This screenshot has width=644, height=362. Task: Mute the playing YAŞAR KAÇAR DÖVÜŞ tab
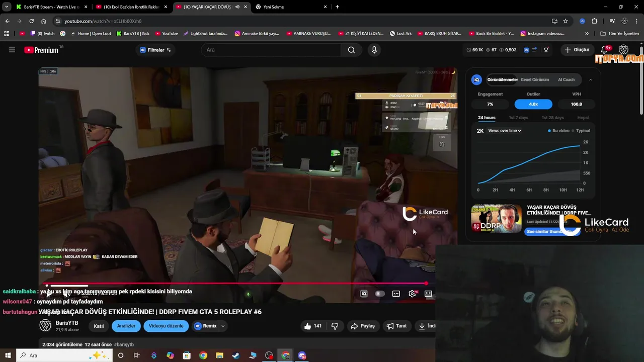click(237, 7)
